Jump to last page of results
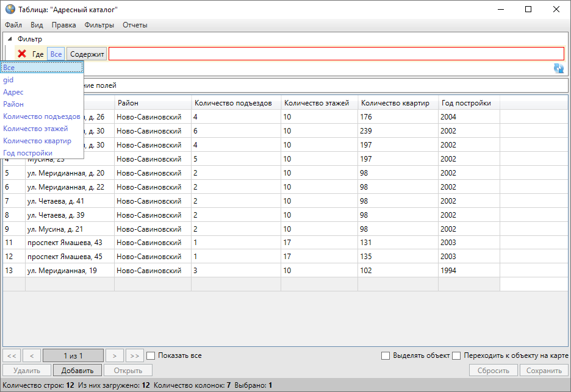Image resolution: width=571 pixels, height=392 pixels. click(x=135, y=355)
